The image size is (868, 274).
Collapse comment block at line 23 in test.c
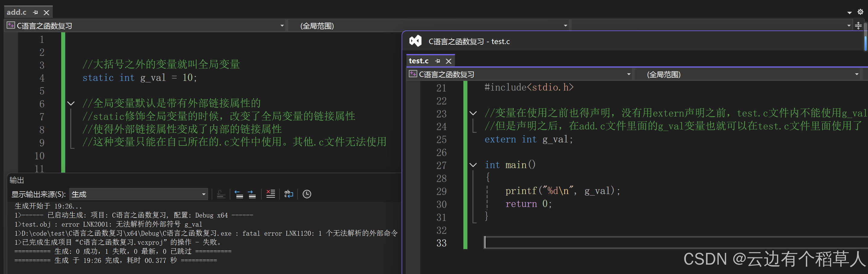coord(473,113)
